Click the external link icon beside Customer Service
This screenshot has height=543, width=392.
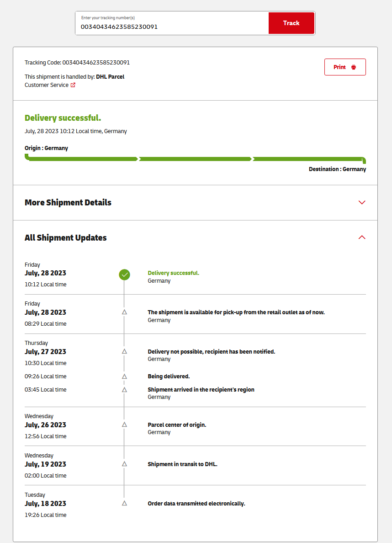73,85
